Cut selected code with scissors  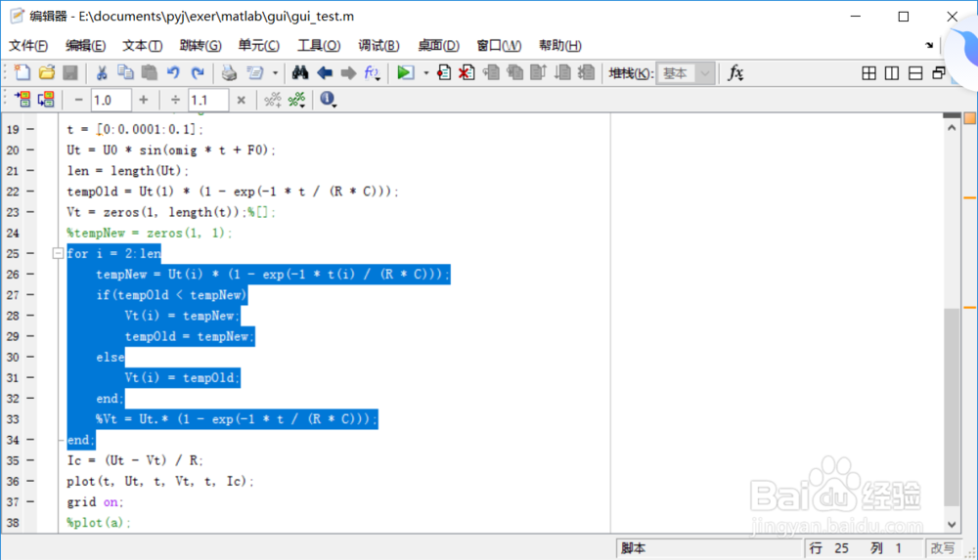click(x=101, y=73)
